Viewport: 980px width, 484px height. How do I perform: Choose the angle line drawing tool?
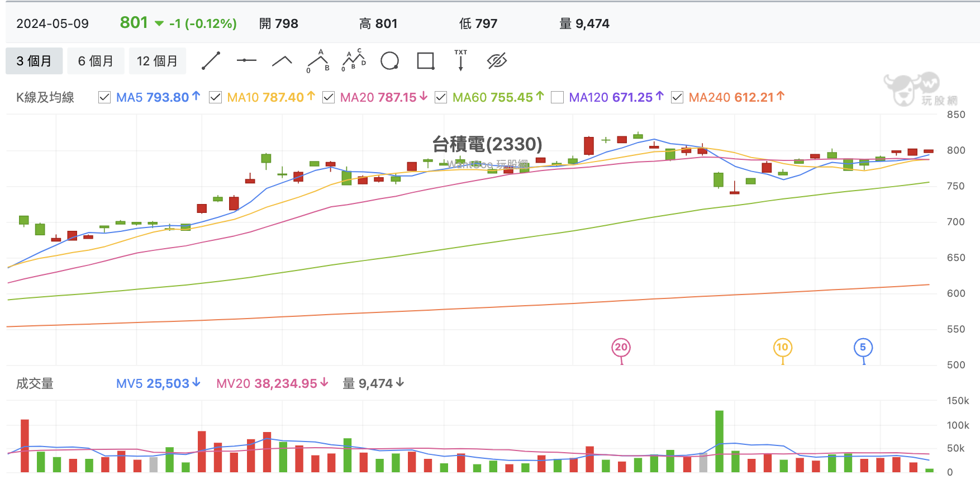click(282, 61)
